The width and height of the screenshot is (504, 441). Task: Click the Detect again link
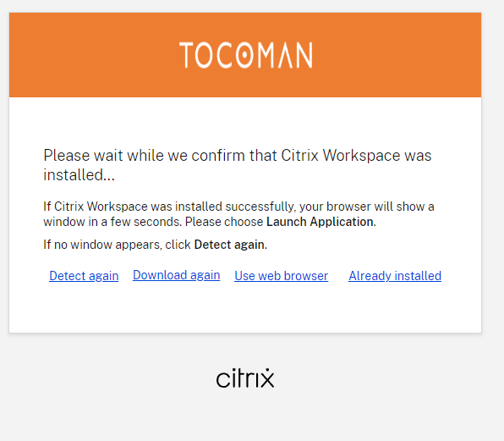84,276
